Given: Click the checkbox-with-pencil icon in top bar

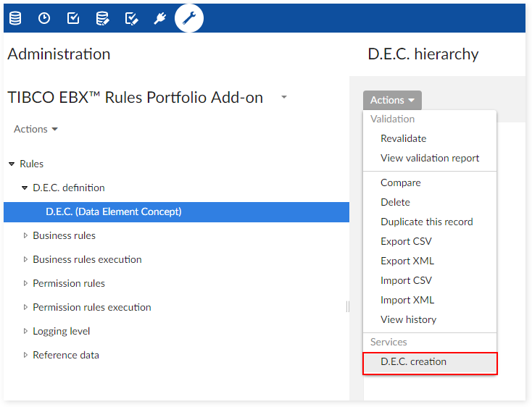Looking at the screenshot, I should tap(131, 18).
